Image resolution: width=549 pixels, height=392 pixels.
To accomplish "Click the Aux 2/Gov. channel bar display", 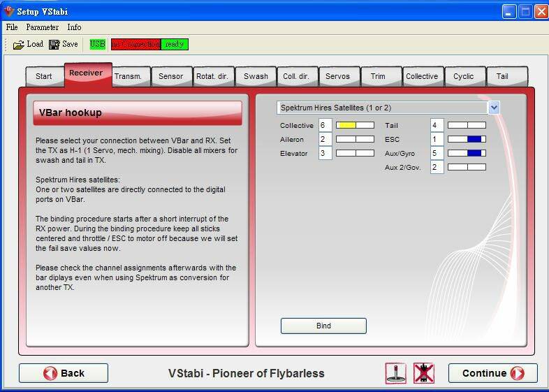I will (467, 167).
